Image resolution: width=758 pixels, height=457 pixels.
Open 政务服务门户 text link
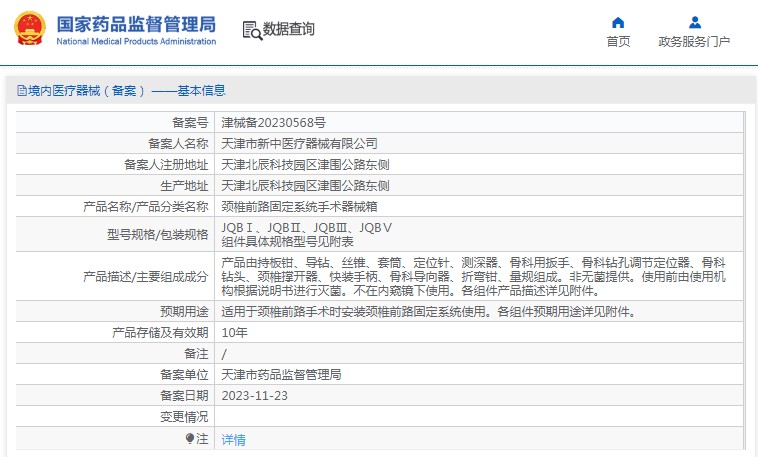click(x=694, y=42)
